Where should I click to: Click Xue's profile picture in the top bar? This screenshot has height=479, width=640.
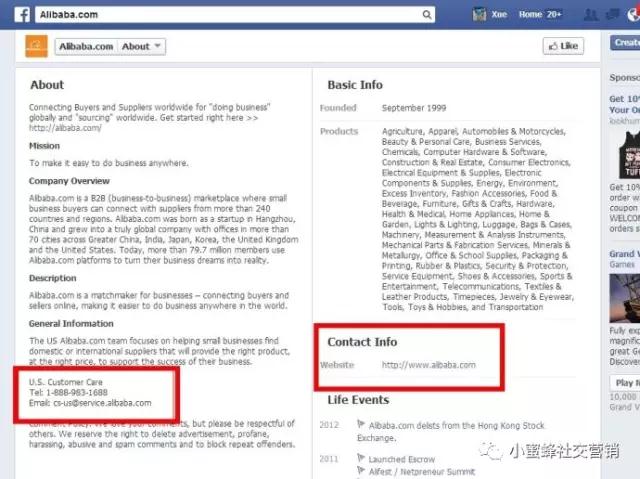pos(480,15)
